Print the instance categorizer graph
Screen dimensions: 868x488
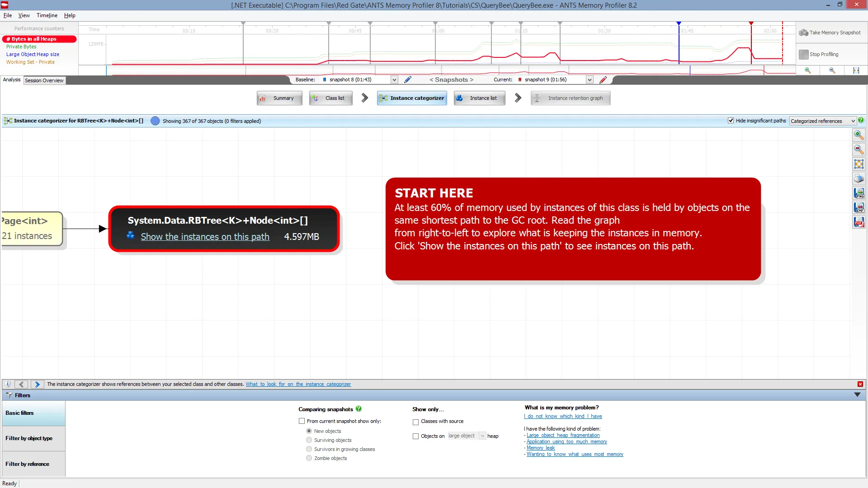coord(859,178)
